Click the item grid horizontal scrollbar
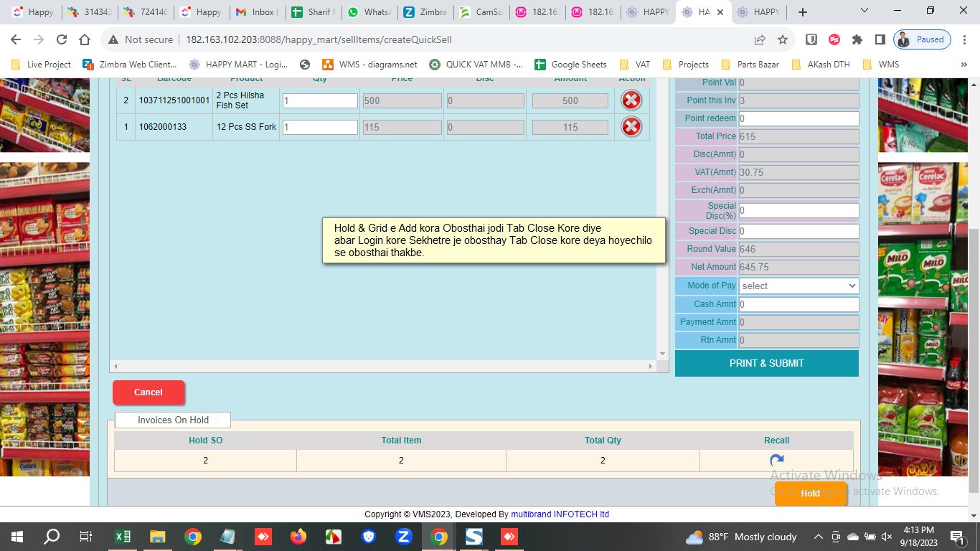Image resolution: width=980 pixels, height=551 pixels. pyautogui.click(x=383, y=366)
